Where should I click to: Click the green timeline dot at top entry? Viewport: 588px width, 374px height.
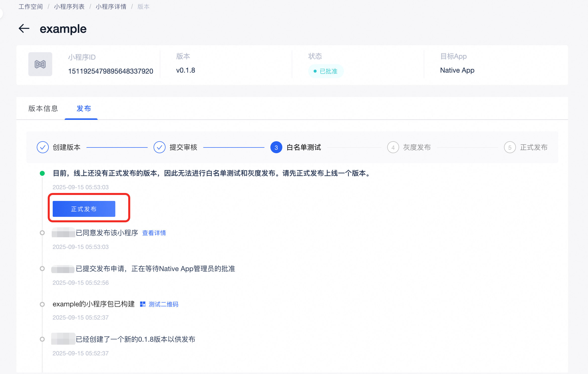tap(42, 173)
